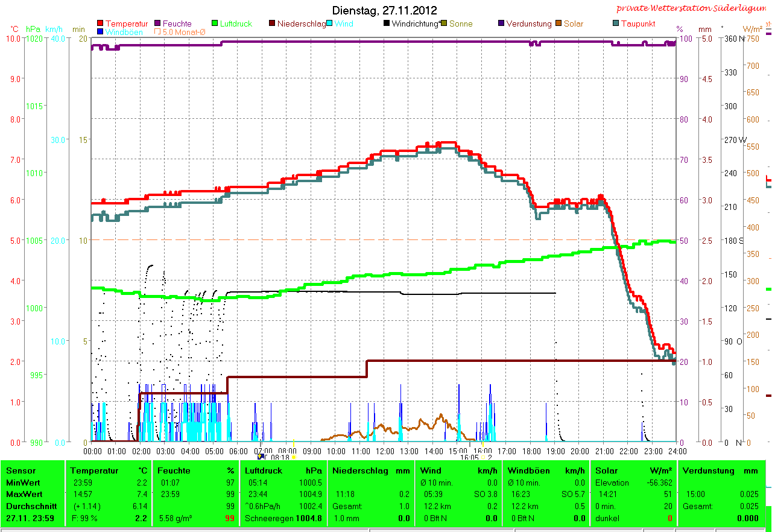772x532 pixels.
Task: Click the red Temperatur legend icon
Action: pyautogui.click(x=100, y=24)
